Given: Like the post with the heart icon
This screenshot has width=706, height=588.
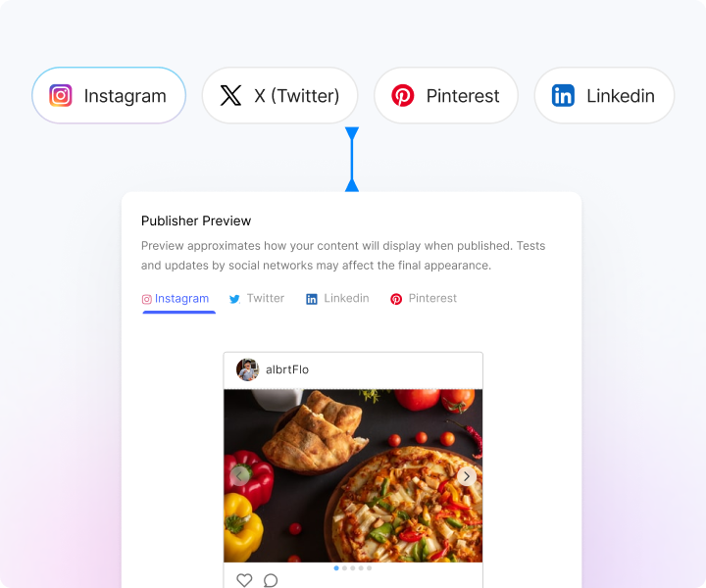Looking at the screenshot, I should click(244, 580).
